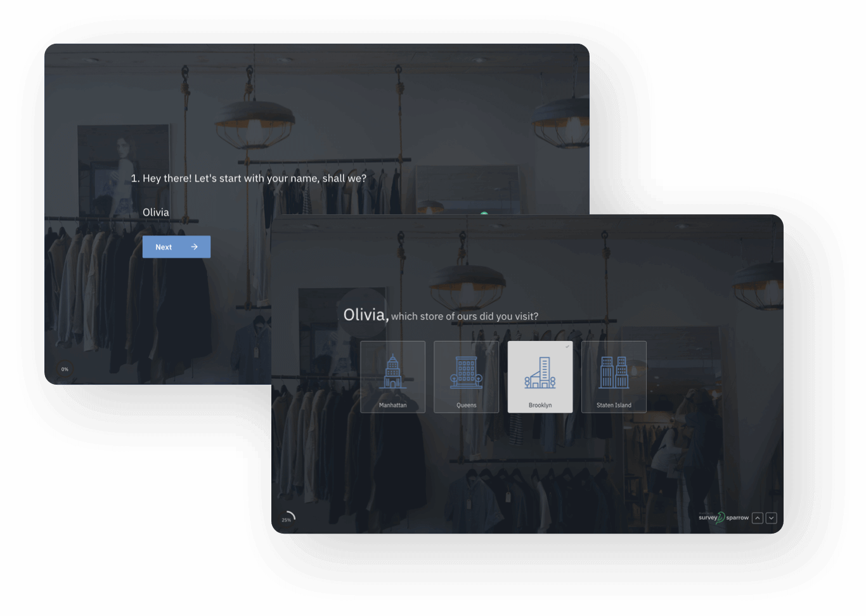Click the 0% progress badge
The image size is (866, 616).
point(64,369)
